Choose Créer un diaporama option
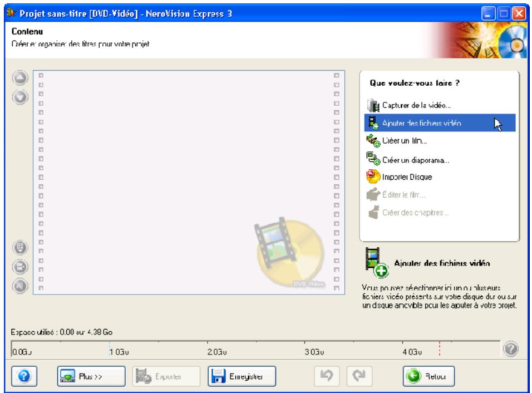 coord(440,159)
